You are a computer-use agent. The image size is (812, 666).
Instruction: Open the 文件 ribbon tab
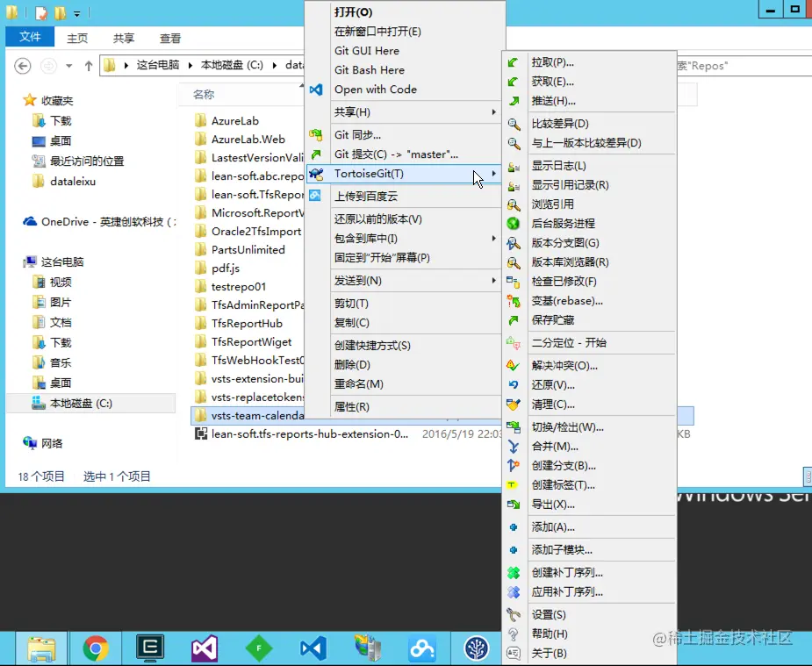point(30,37)
